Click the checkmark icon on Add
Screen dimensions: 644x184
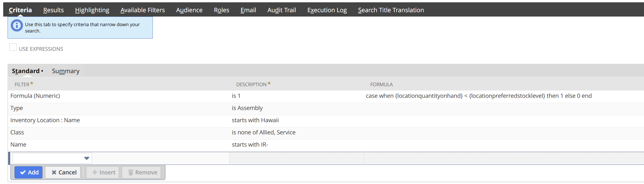[23, 172]
